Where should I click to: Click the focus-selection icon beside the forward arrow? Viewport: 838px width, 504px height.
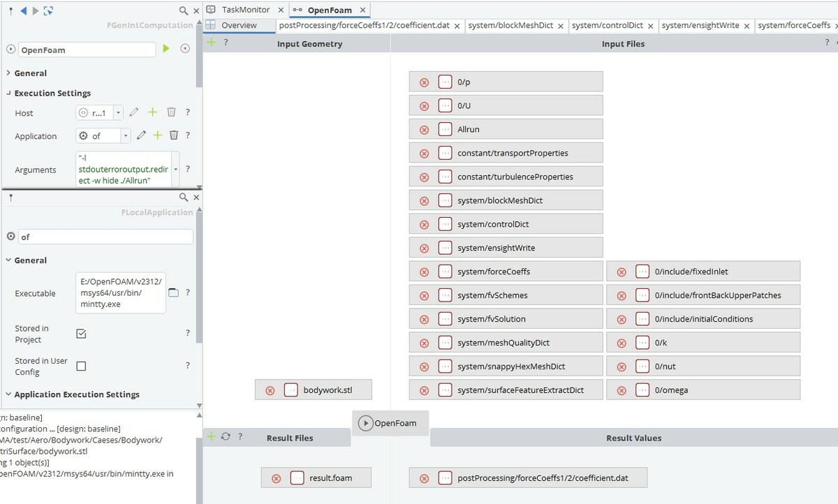(x=48, y=10)
